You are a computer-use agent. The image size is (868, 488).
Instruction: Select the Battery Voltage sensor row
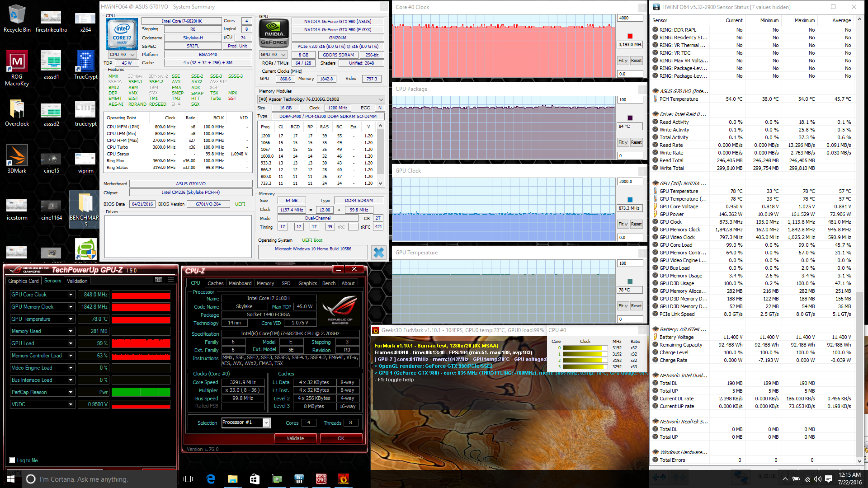click(752, 337)
